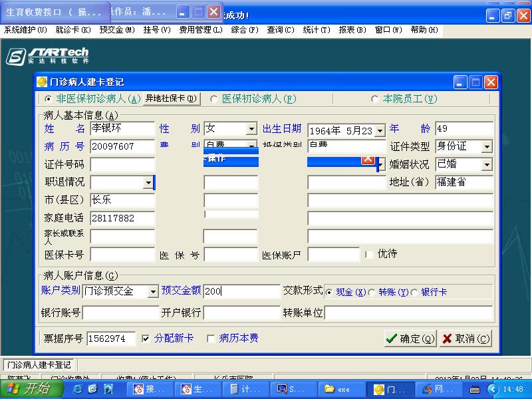Select 非医保初诊病人 radio option
This screenshot has width=532, height=399.
click(48, 99)
